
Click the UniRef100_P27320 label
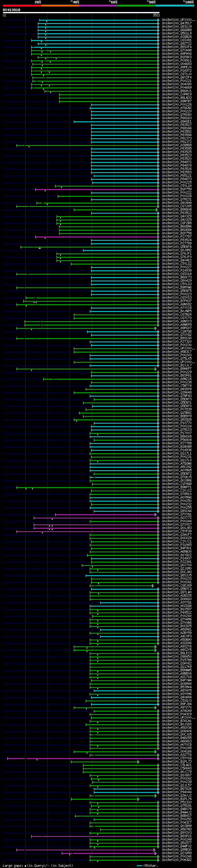(176, 342)
